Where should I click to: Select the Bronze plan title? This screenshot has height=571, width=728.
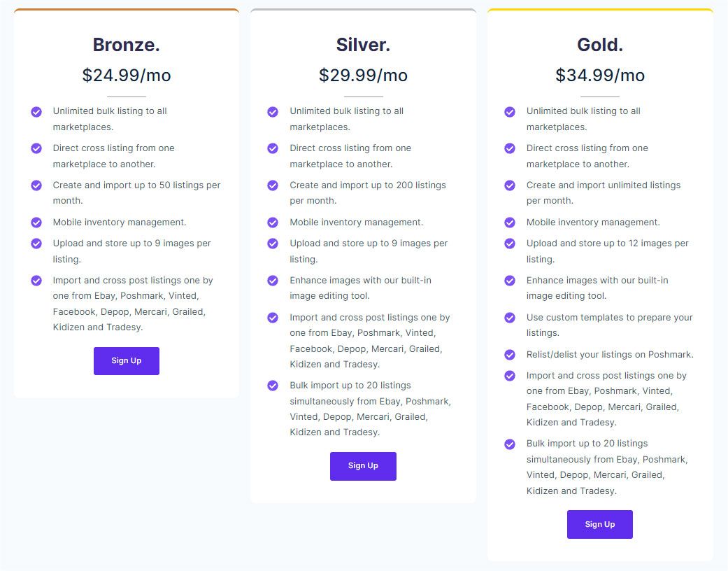coord(126,44)
